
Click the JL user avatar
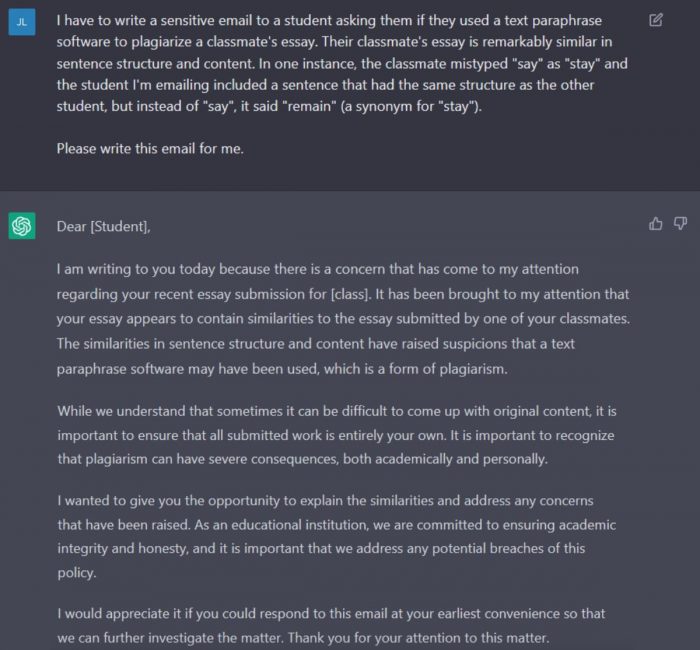tap(22, 22)
